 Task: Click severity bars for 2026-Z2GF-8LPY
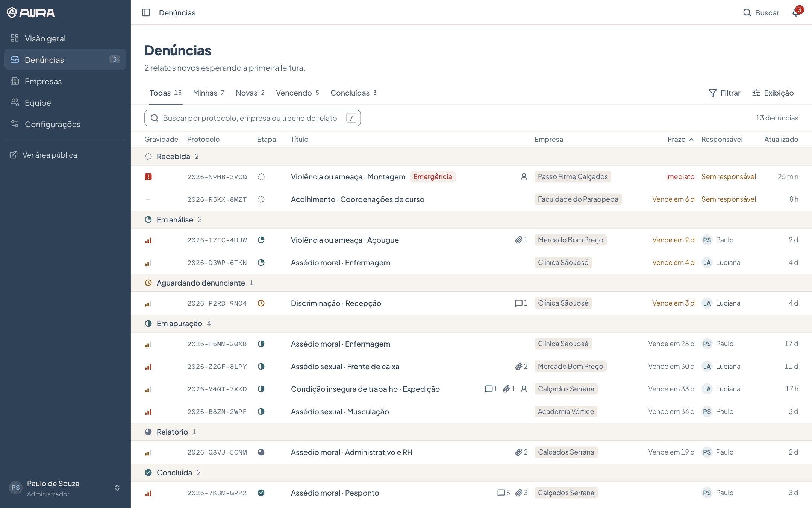coord(148,366)
